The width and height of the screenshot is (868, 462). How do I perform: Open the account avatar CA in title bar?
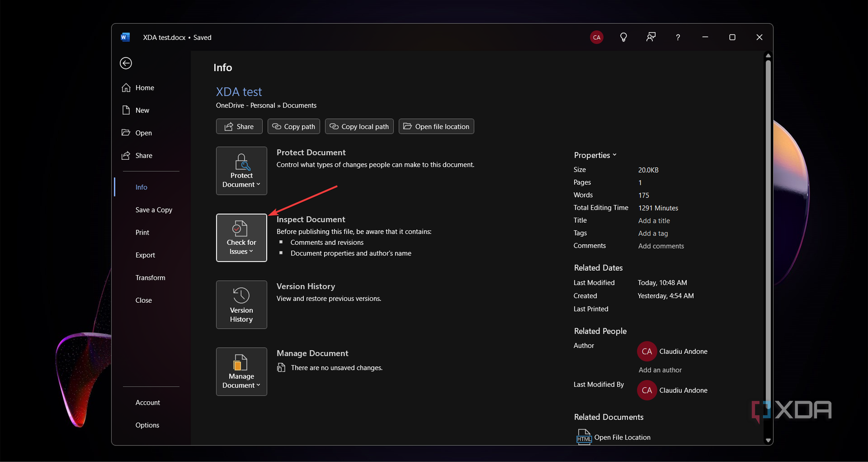(597, 37)
